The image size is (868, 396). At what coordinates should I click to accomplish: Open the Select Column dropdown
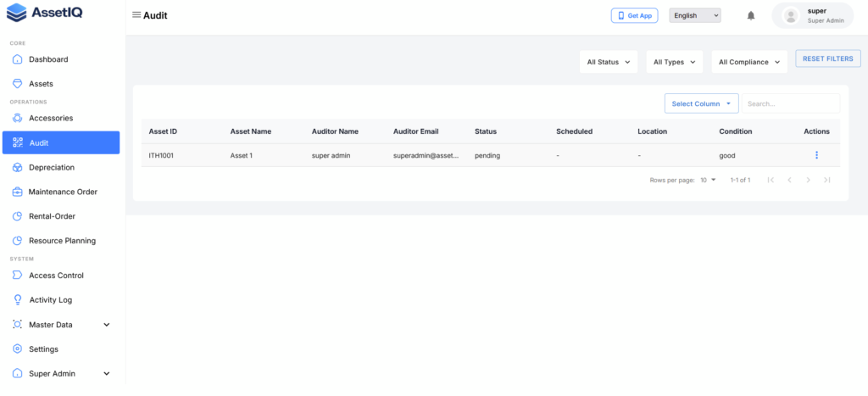coord(701,103)
